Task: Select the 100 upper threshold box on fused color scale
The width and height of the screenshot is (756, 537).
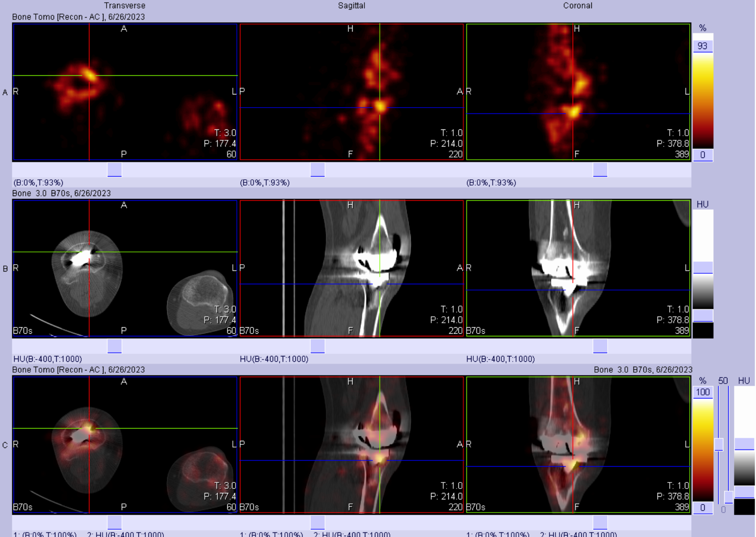Action: pyautogui.click(x=702, y=392)
